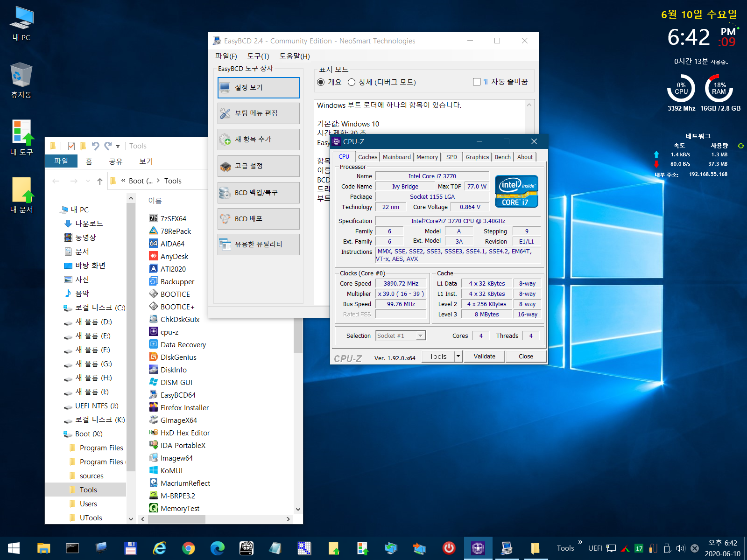Open 홈 ribbon tab in Explorer
The height and width of the screenshot is (560, 747).
(89, 161)
